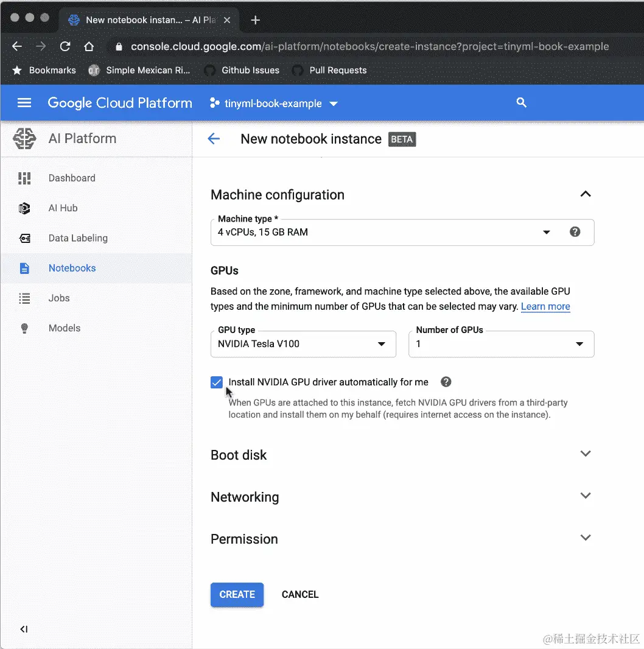Open the Machine type help question mark

pyautogui.click(x=575, y=232)
